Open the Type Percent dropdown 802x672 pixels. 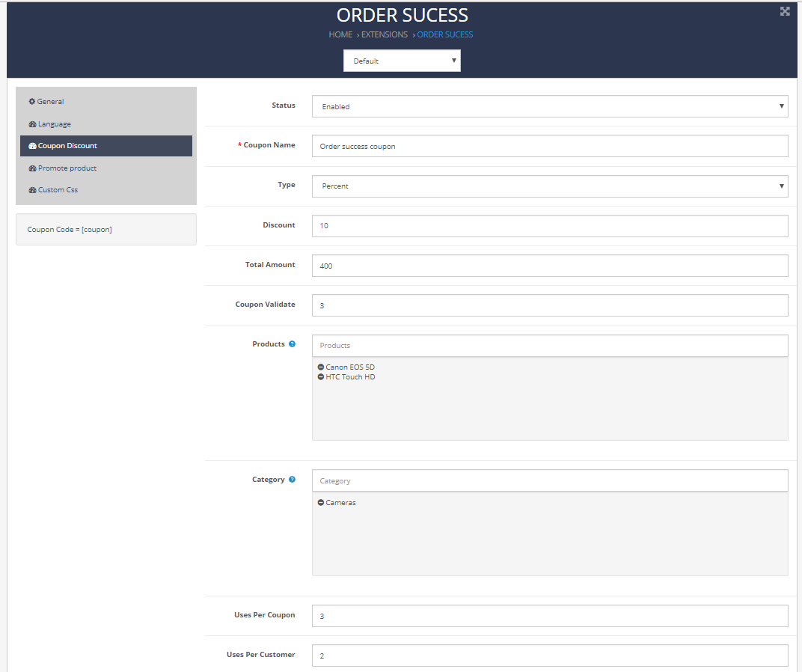pyautogui.click(x=550, y=186)
